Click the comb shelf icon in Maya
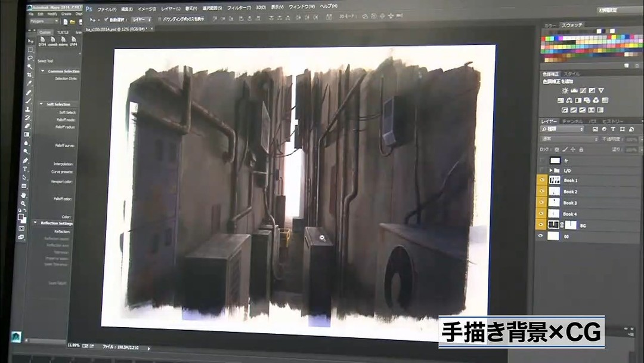The image size is (644, 363). pos(52,42)
